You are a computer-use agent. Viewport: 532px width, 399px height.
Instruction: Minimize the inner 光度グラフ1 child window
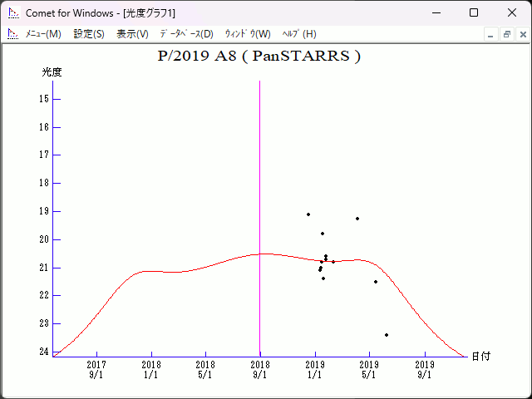(491, 34)
